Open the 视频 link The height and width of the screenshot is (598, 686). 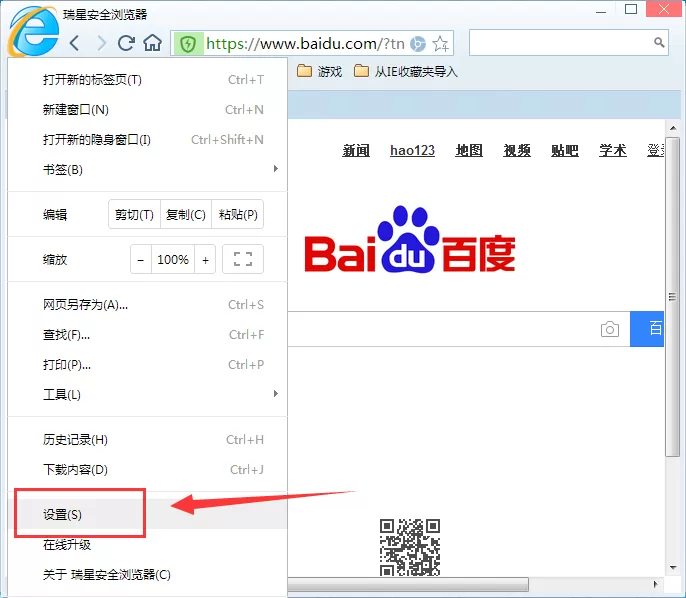pos(517,150)
